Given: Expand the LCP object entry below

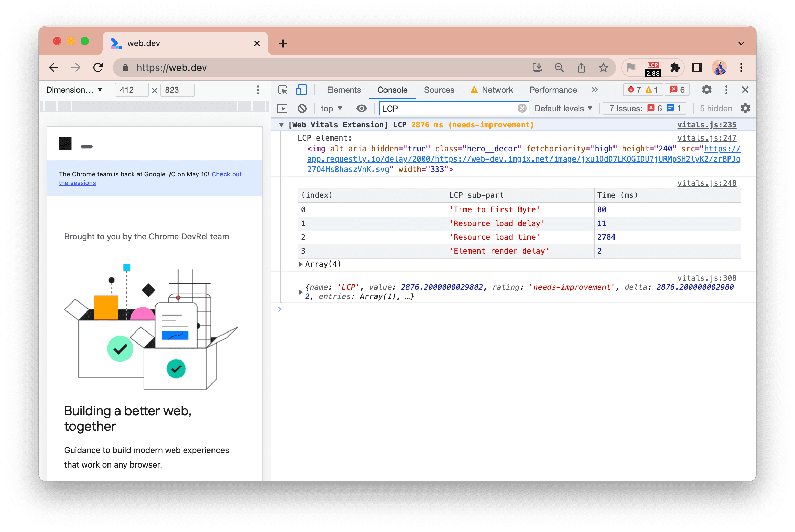Looking at the screenshot, I should 300,291.
